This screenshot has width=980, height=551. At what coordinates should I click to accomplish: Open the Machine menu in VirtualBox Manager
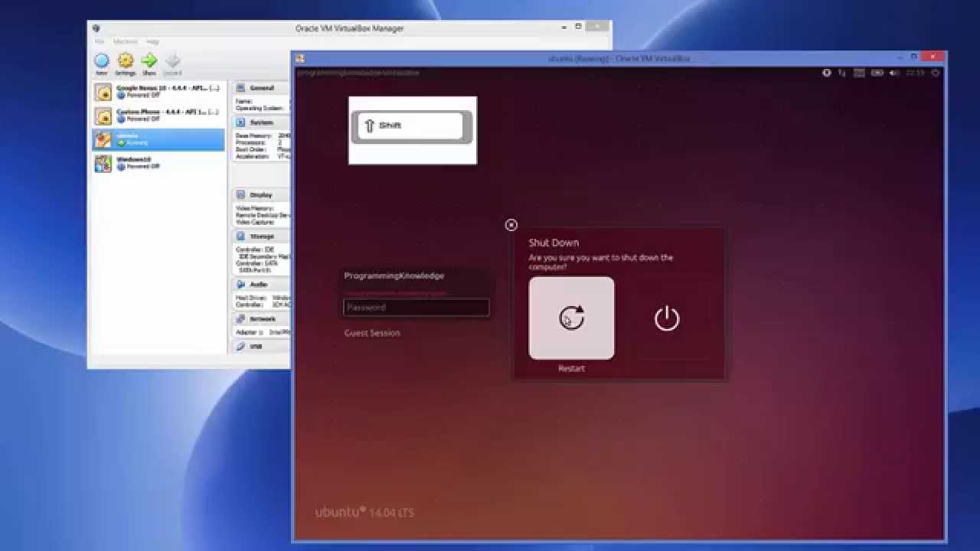pos(126,41)
